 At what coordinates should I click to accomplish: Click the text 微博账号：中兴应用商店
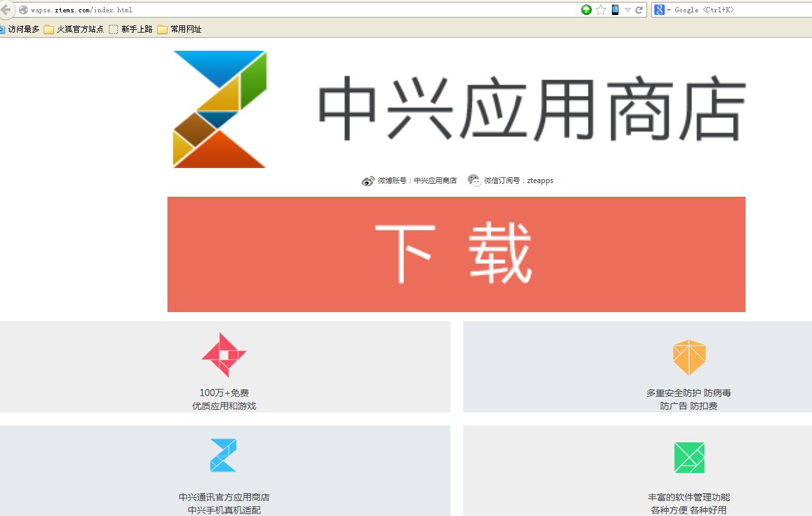coord(417,180)
